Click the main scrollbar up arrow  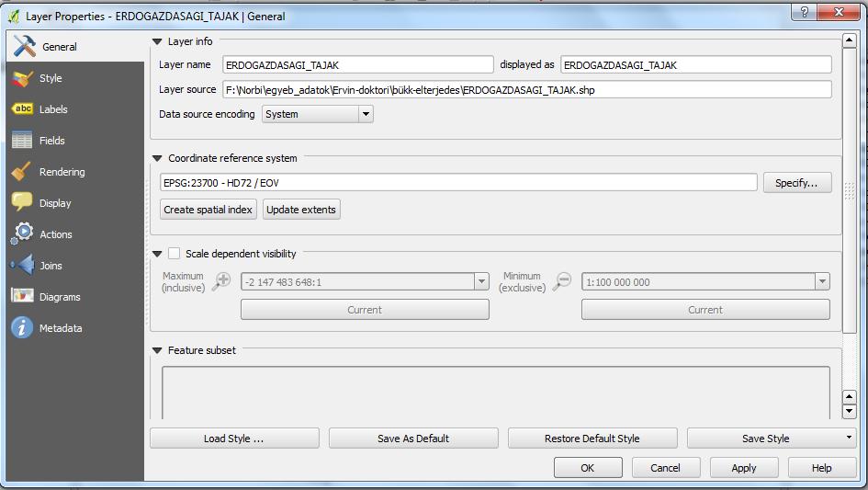point(850,41)
